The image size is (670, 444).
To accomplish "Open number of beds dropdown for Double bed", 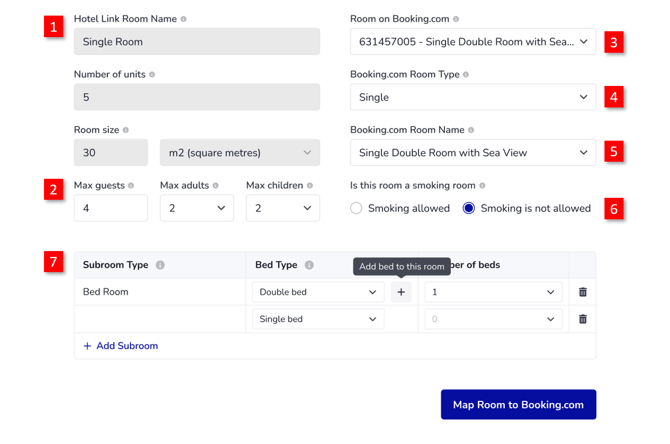I will (x=492, y=292).
